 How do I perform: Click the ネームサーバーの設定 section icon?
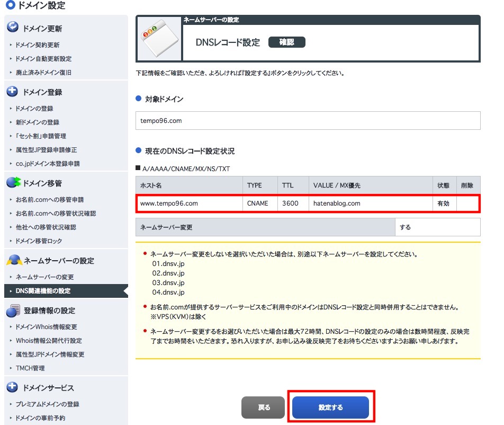point(14,260)
